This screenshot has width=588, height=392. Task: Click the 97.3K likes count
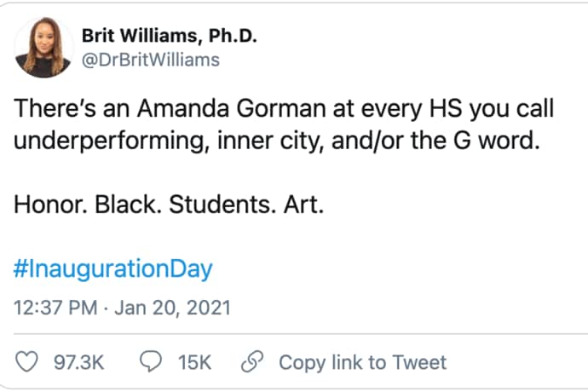coord(78,362)
